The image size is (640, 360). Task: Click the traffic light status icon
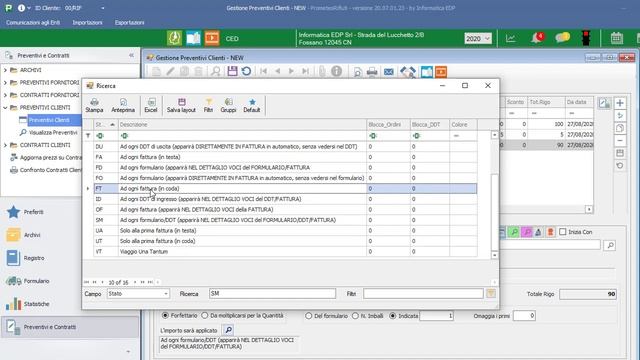pyautogui.click(x=586, y=38)
